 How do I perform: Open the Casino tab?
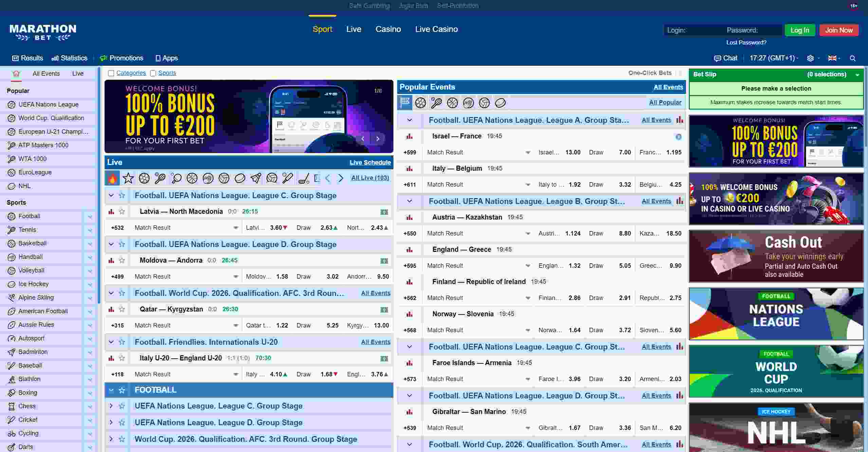(388, 29)
